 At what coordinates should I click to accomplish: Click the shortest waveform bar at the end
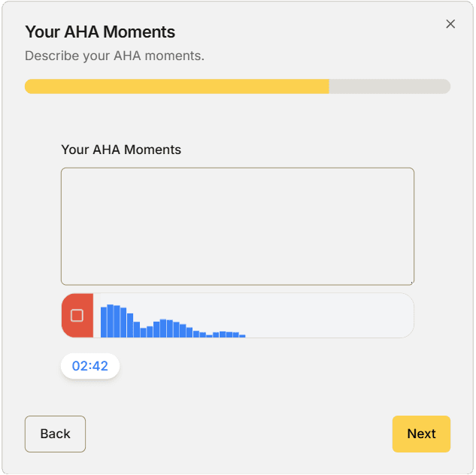(242, 335)
